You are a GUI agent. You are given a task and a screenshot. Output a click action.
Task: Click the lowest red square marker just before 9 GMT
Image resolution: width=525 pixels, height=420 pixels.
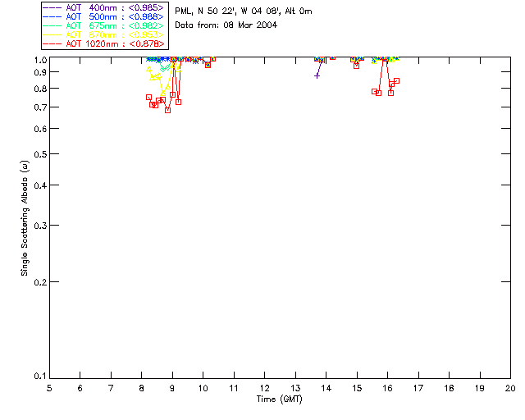[167, 110]
